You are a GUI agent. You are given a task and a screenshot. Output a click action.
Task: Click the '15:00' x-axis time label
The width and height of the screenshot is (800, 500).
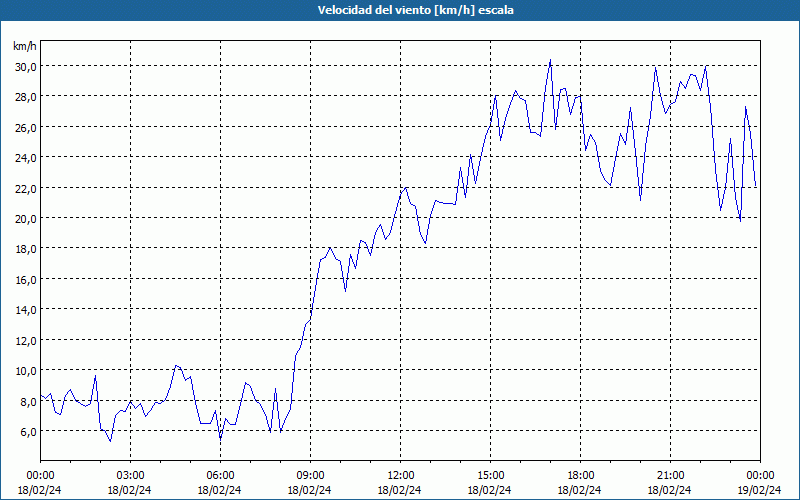pyautogui.click(x=490, y=476)
